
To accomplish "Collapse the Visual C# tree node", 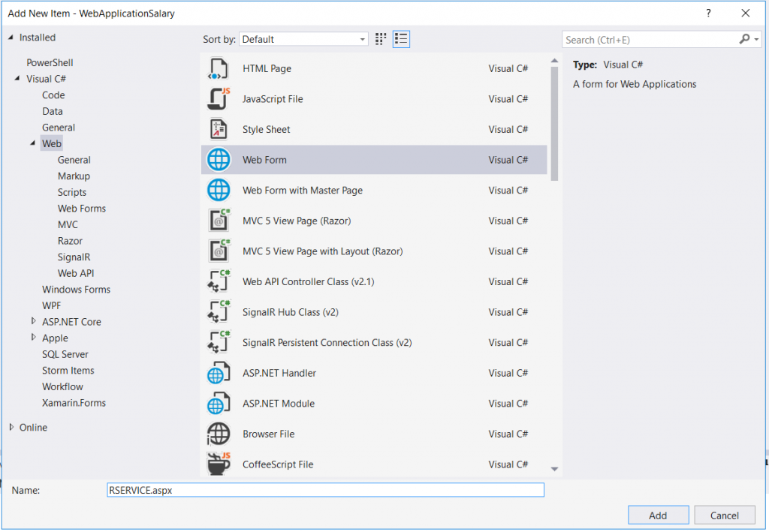I will click(x=17, y=78).
